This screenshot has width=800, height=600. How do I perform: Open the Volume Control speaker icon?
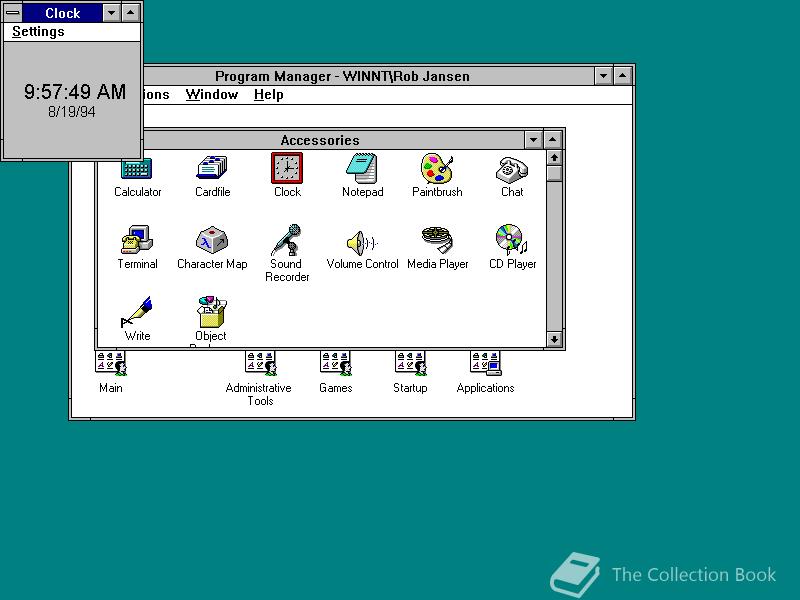click(x=362, y=242)
